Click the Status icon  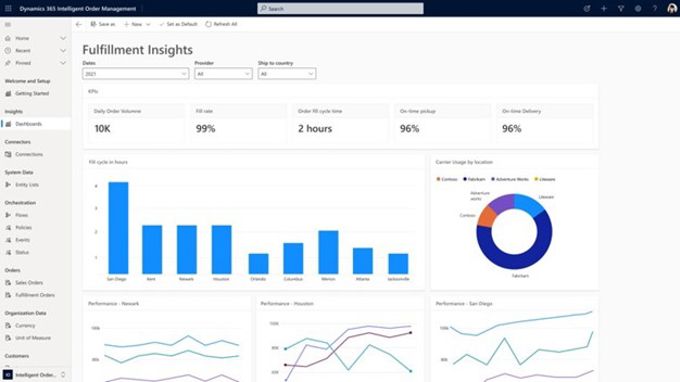(x=8, y=252)
